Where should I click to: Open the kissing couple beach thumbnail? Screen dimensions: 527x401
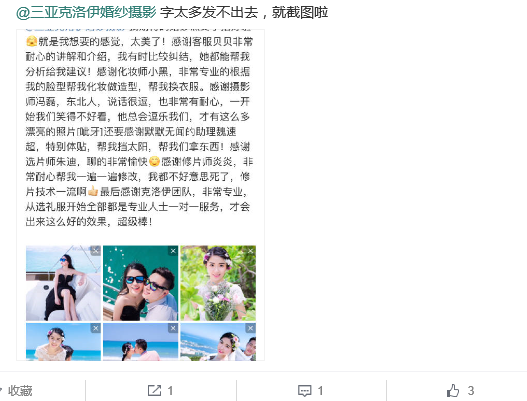[140, 342]
